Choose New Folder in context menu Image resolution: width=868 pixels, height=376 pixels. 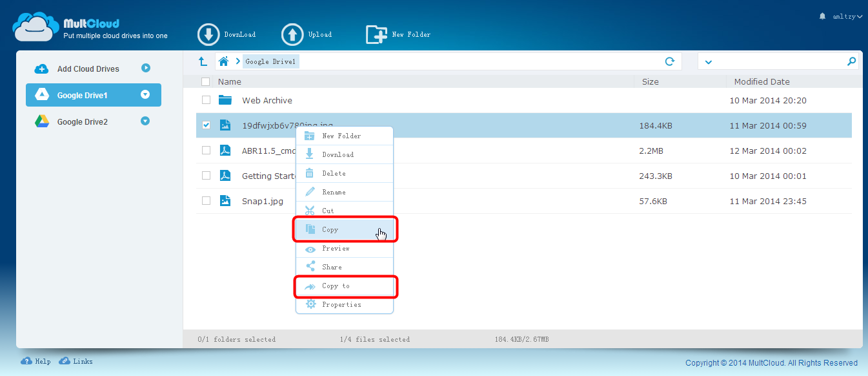coord(345,136)
